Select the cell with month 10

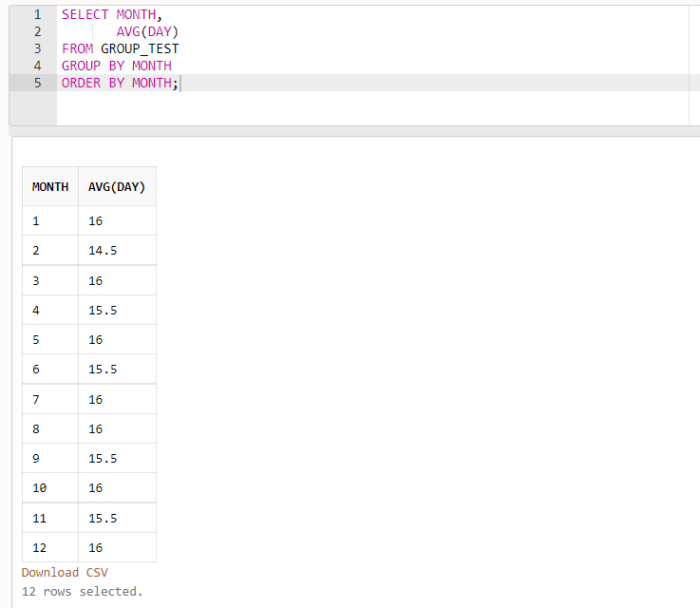pyautogui.click(x=50, y=488)
